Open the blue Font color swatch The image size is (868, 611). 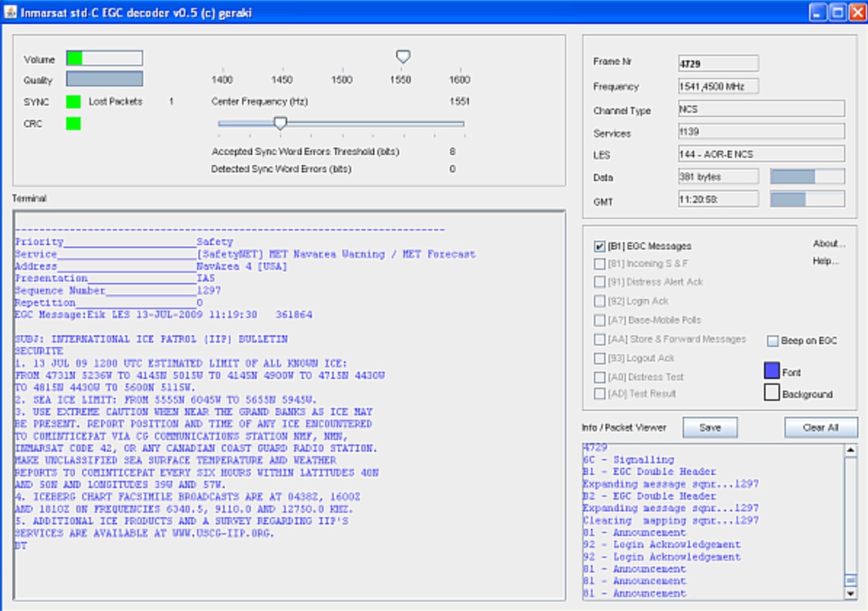point(771,372)
